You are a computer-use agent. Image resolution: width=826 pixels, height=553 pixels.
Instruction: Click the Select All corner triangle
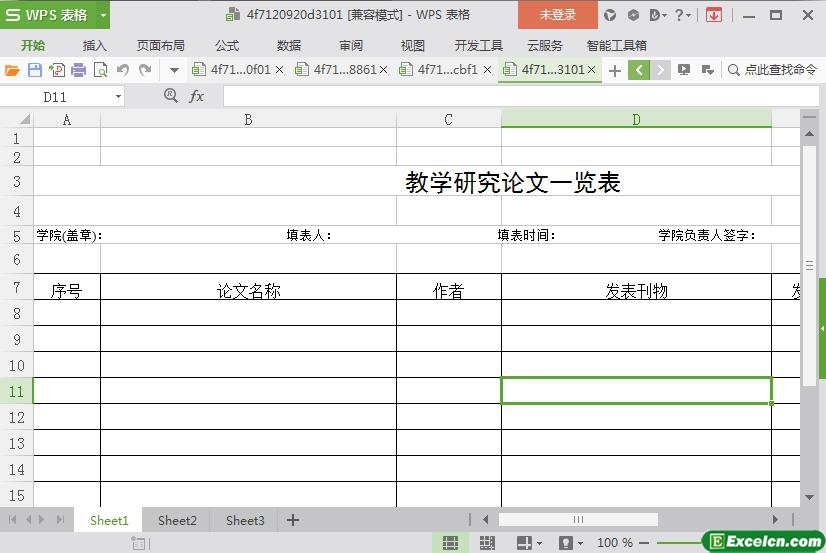pos(24,119)
